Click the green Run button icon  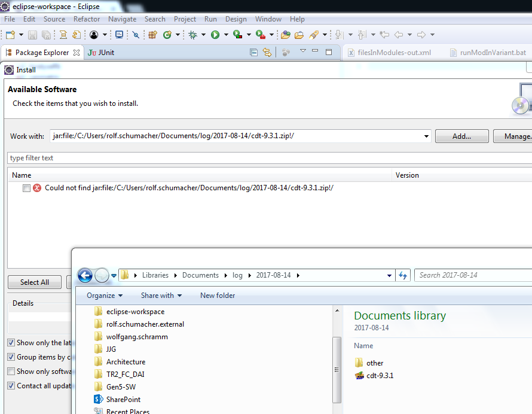point(215,35)
